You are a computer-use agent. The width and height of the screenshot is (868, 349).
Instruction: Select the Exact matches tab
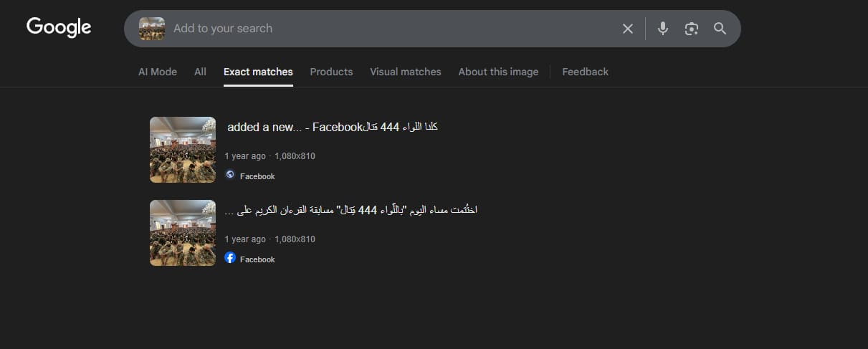point(258,72)
